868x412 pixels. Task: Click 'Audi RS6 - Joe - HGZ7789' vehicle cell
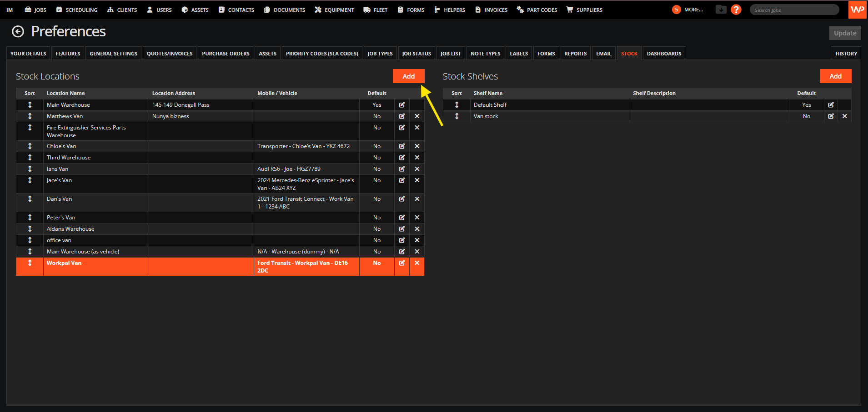(x=306, y=169)
